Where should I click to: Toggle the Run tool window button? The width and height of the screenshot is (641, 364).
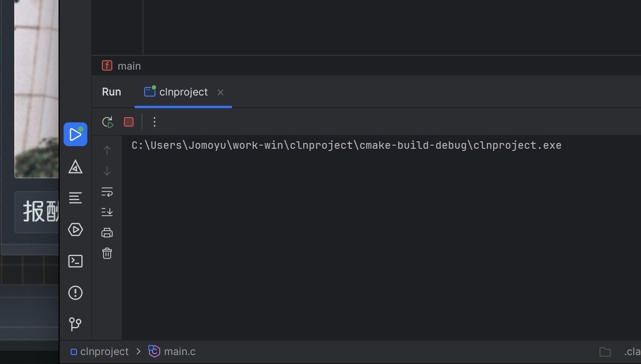75,135
